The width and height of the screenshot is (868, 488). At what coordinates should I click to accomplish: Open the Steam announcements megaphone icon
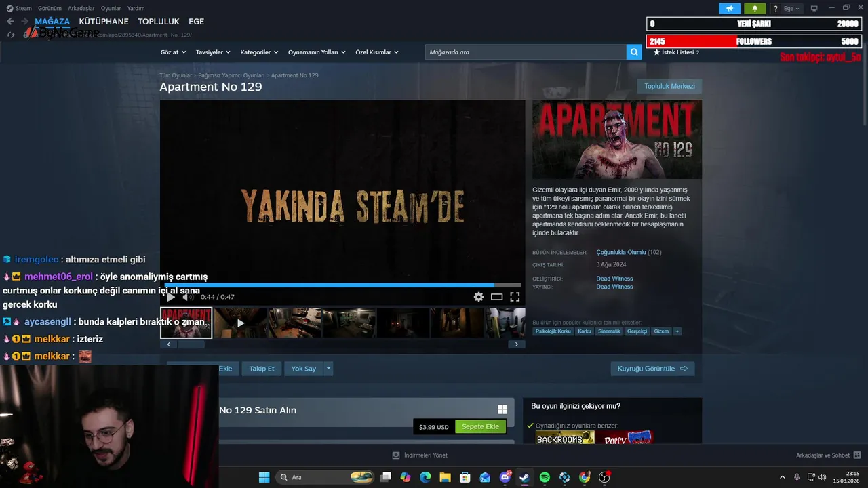tap(730, 8)
